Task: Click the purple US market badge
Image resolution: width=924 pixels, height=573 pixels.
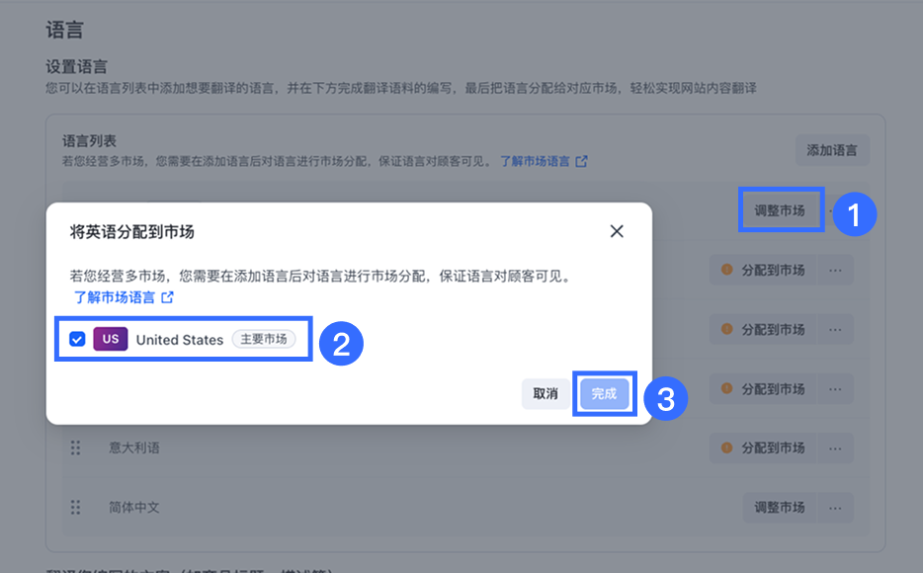Action: tap(111, 339)
